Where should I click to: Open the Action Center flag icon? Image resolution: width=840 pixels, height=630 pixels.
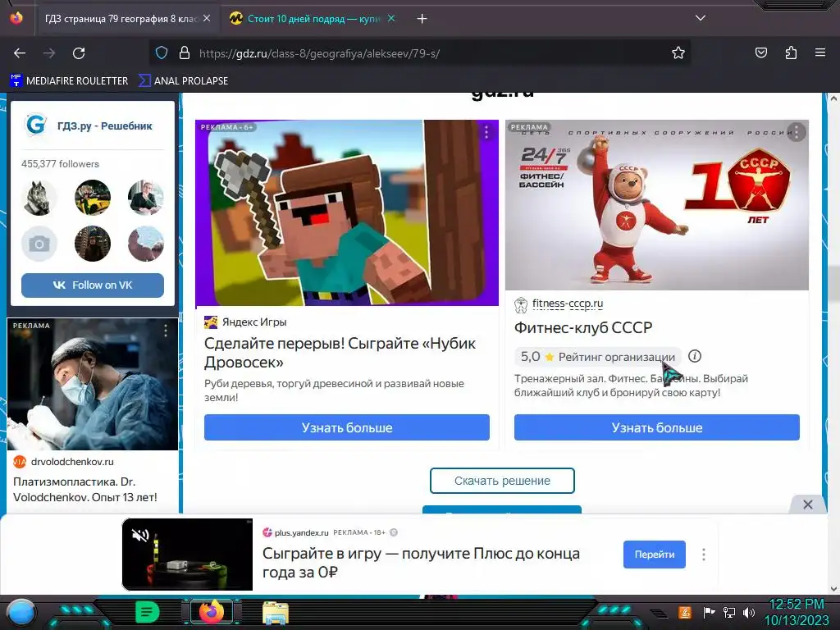pos(709,612)
